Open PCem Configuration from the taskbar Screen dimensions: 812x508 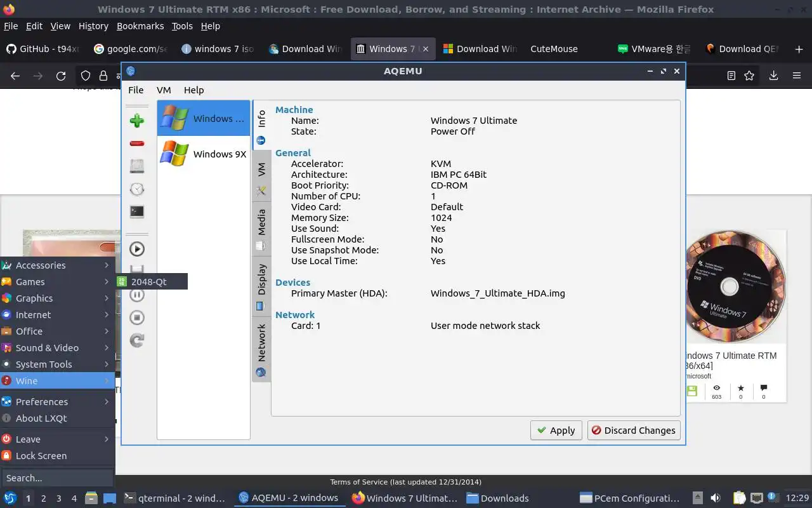(630, 498)
